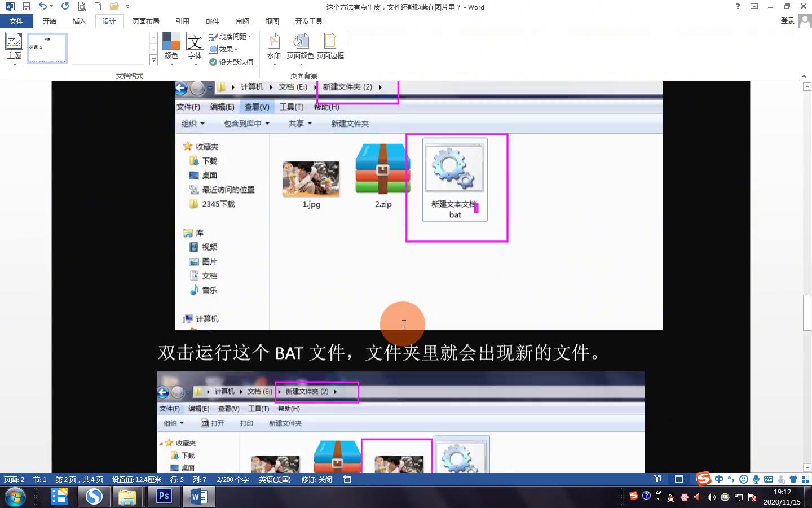Click 登录 to sign in
Screen dimensions: 812x508
[x=787, y=21]
